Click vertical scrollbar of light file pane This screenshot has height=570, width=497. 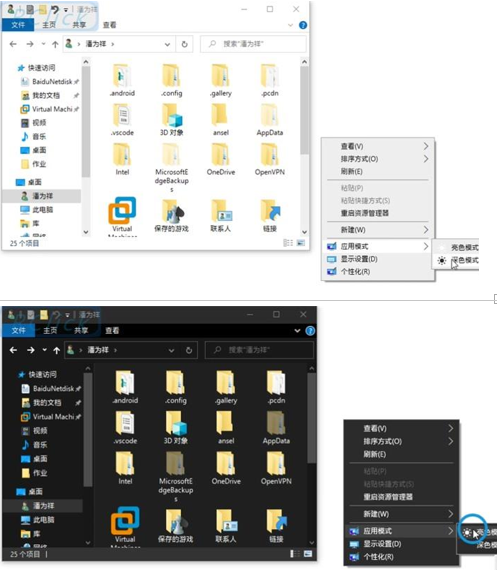coord(304,147)
